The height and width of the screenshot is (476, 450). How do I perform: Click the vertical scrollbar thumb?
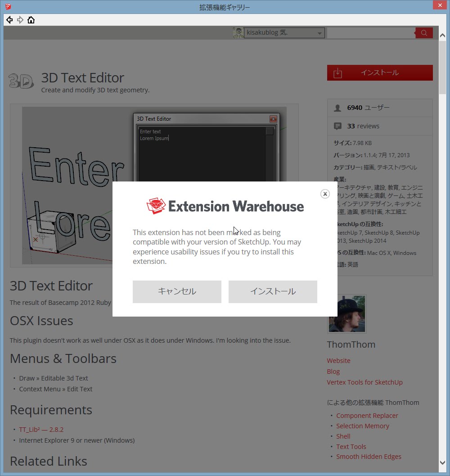click(x=442, y=68)
